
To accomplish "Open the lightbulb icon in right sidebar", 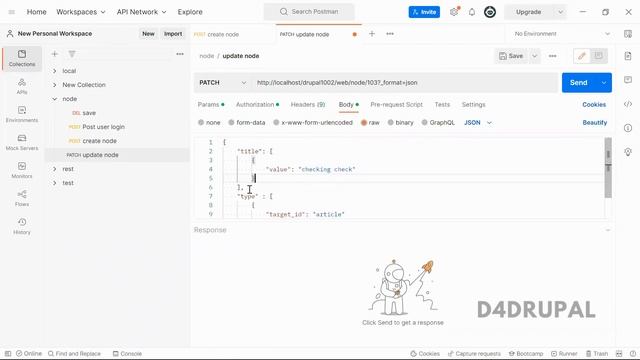I will (x=628, y=152).
